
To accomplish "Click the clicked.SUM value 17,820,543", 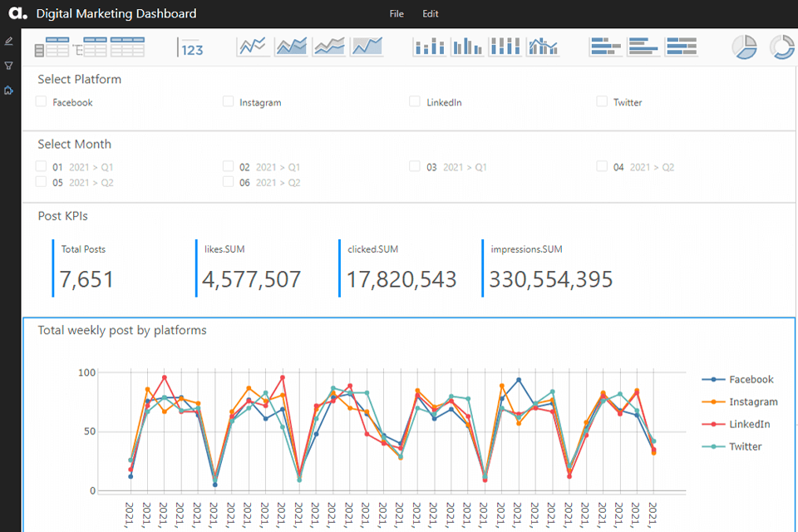I will coord(401,279).
